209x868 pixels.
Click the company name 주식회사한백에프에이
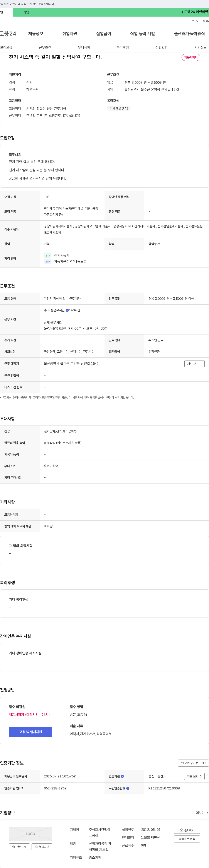click(x=100, y=833)
